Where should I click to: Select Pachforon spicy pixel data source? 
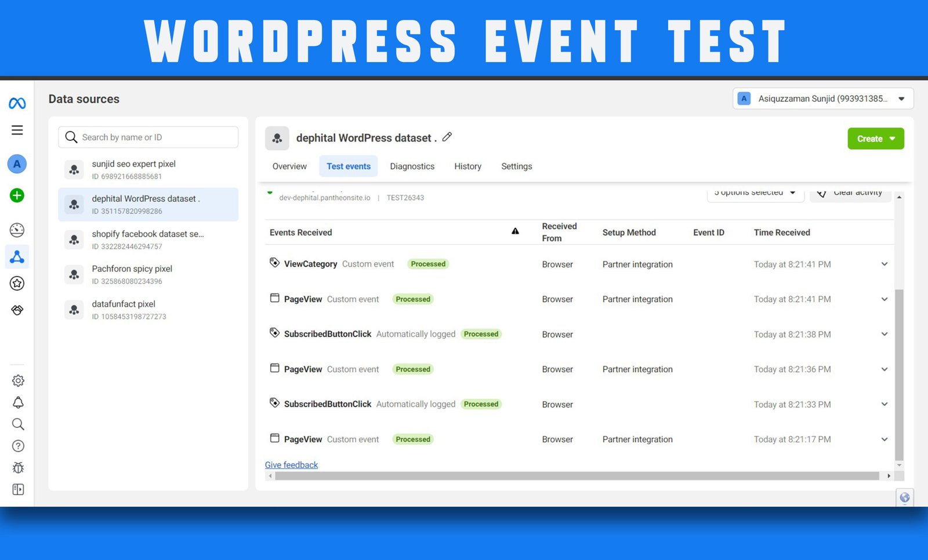click(x=148, y=275)
